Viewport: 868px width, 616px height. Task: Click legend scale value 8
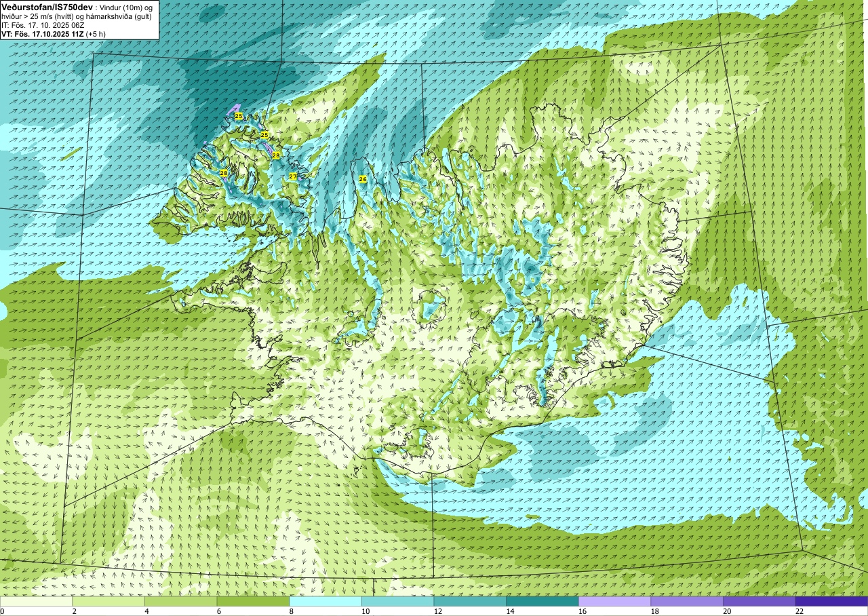(291, 611)
